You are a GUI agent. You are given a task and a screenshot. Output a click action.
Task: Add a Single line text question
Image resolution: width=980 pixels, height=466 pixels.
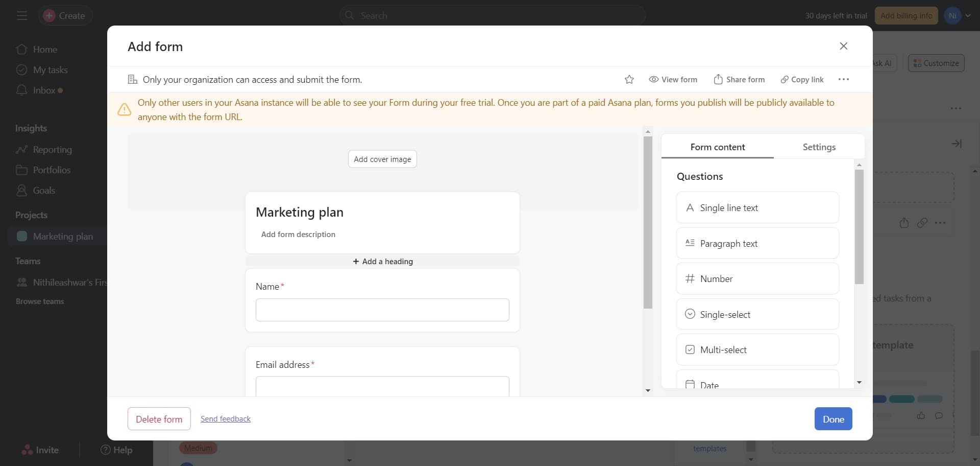coord(757,208)
